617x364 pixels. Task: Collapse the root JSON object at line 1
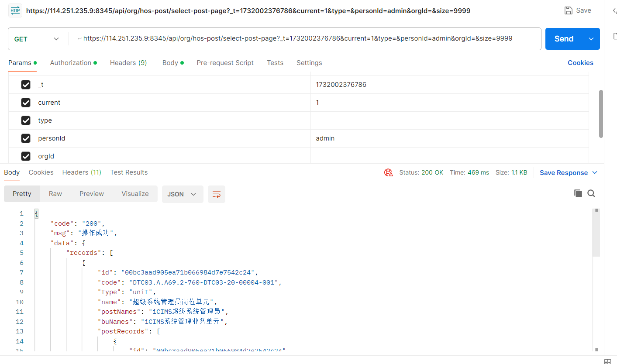(37, 213)
